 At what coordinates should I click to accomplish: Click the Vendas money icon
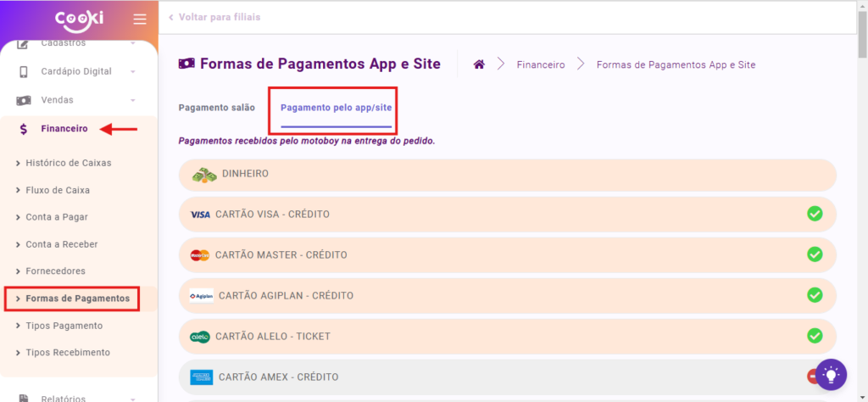[x=25, y=100]
